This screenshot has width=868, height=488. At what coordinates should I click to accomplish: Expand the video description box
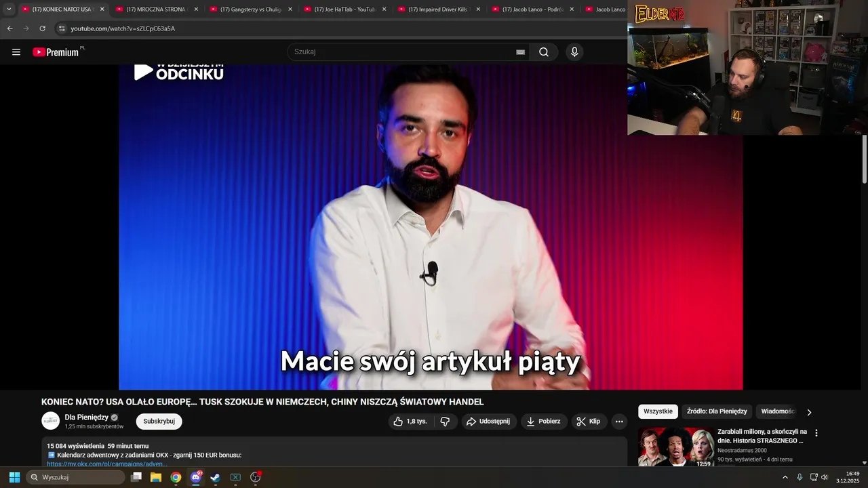[334, 452]
